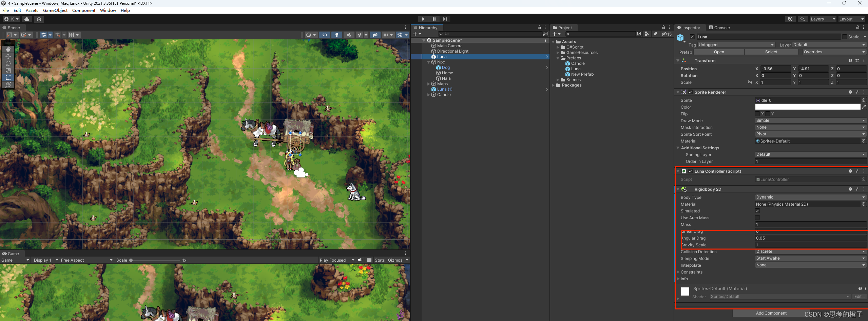The image size is (868, 321).
Task: Open the Layers dropdown in top toolbar
Action: coord(823,19)
